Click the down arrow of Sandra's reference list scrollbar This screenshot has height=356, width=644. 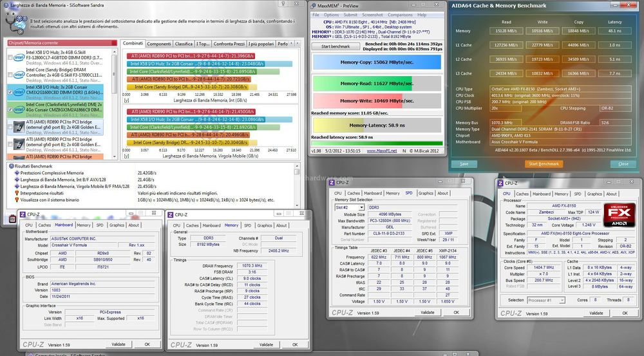coord(115,157)
